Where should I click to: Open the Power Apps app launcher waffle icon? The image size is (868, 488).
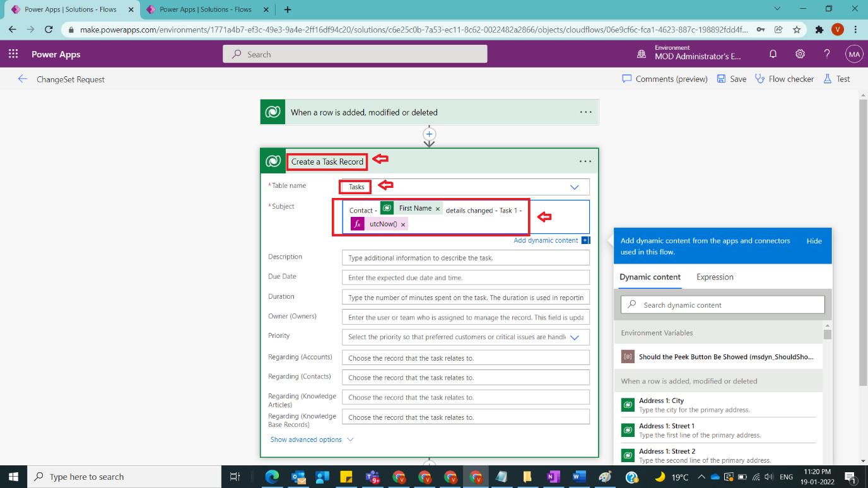point(13,54)
